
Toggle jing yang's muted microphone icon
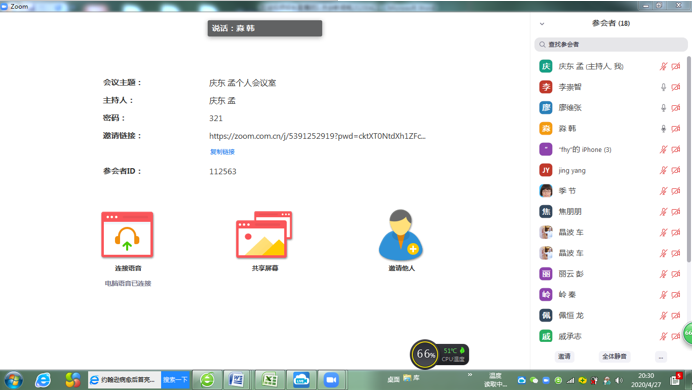(663, 170)
